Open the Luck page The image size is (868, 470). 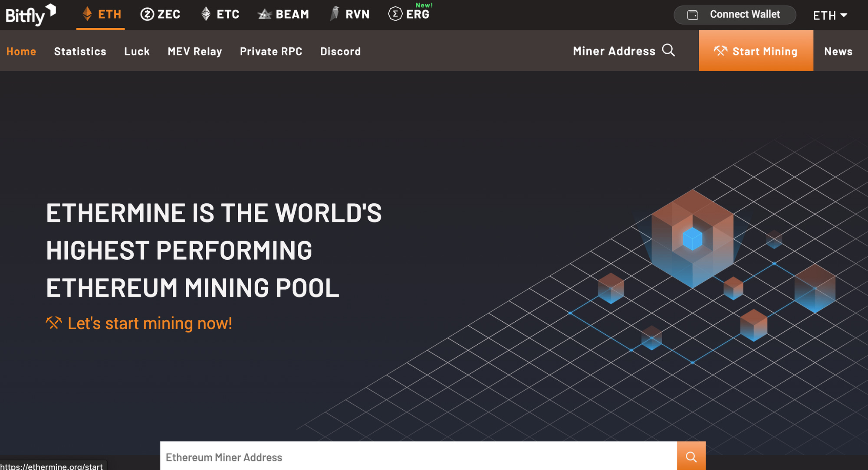137,51
